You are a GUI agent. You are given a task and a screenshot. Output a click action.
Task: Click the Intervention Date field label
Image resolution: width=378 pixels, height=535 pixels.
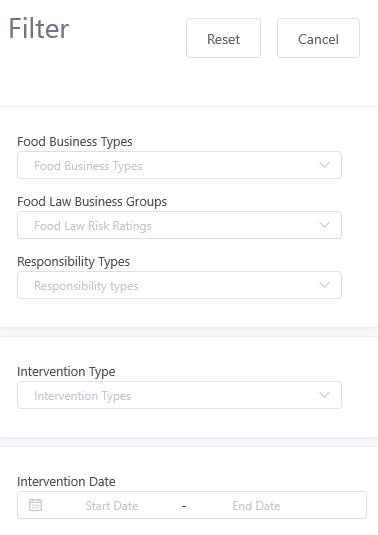tap(66, 481)
